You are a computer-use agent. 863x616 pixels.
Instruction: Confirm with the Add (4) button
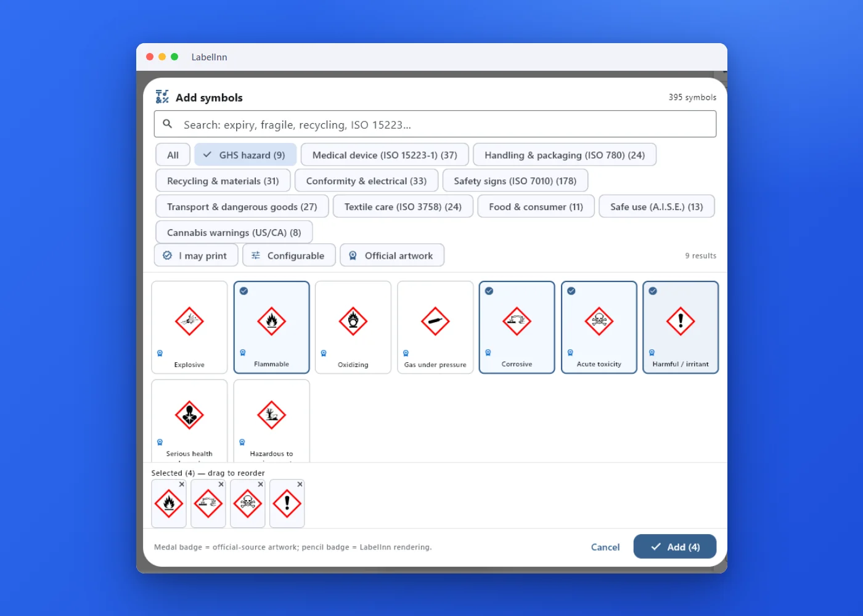[x=675, y=547]
